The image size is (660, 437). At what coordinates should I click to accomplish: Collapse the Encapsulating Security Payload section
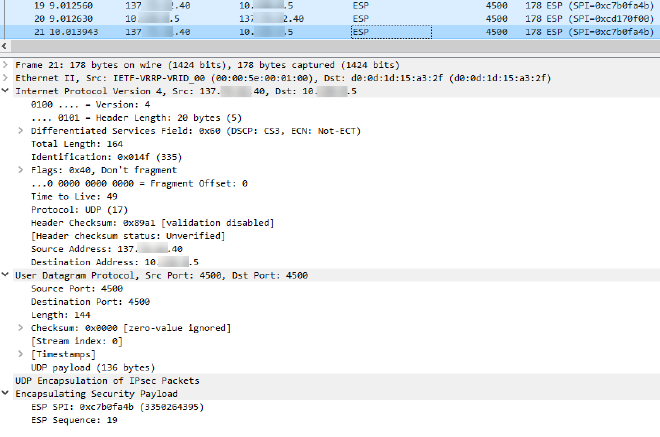coord(7,394)
